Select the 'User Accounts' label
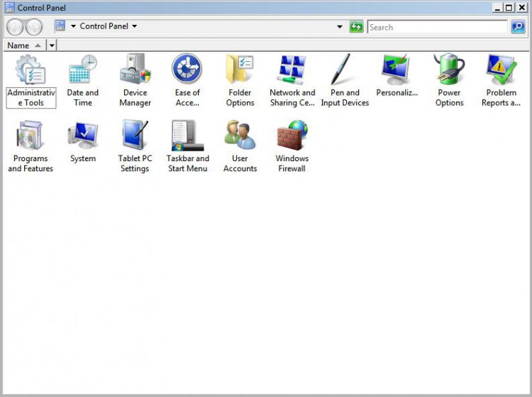This screenshot has width=532, height=397. [x=240, y=163]
